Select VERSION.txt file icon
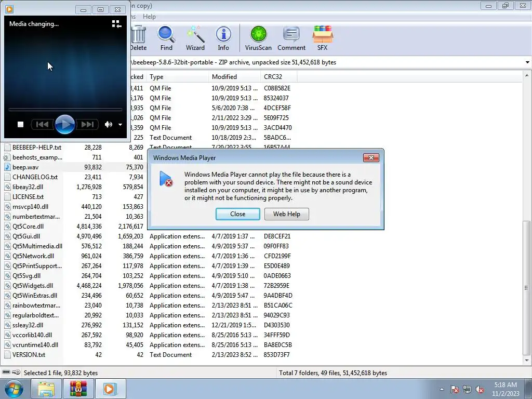532x399 pixels. [x=7, y=354]
